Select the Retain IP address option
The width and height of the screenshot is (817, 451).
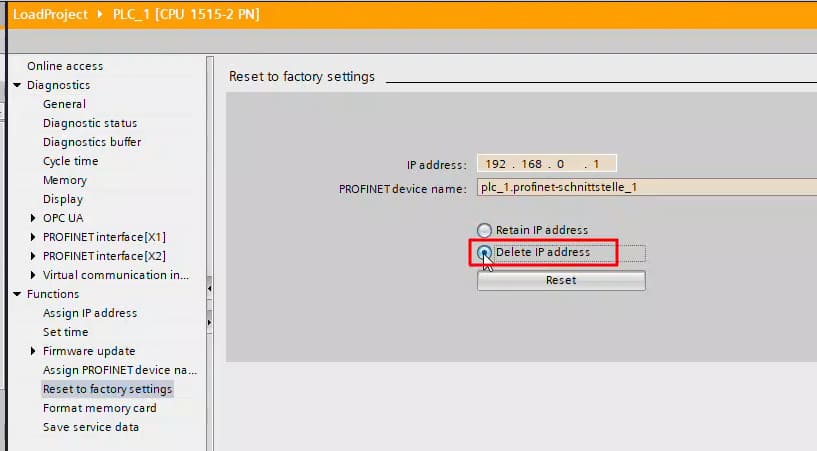[x=485, y=230]
